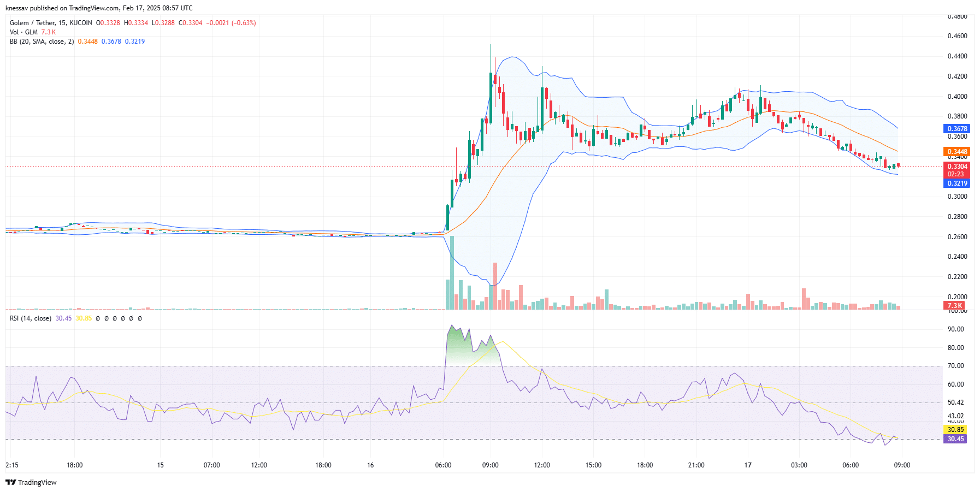
Task: Click the 15:00 time axis label
Action: tap(593, 465)
